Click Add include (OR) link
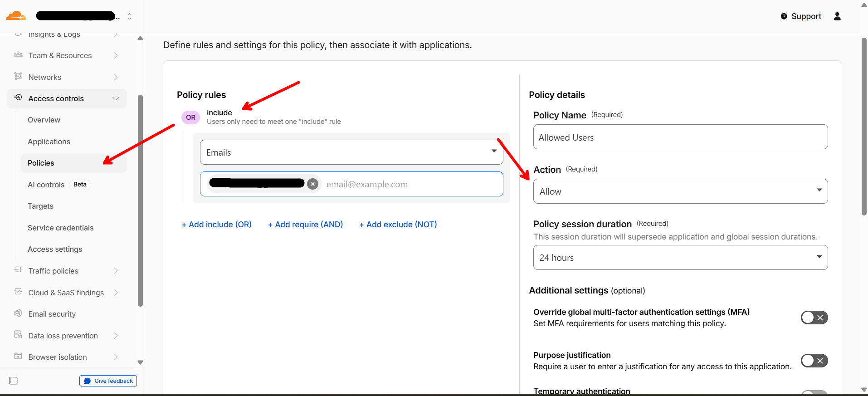Screen dimensions: 868x396 pos(216,225)
